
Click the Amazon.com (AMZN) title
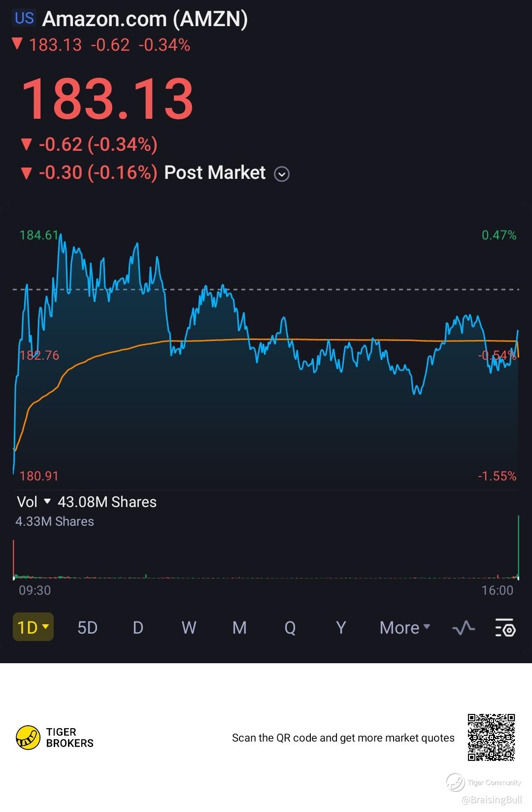click(x=145, y=19)
